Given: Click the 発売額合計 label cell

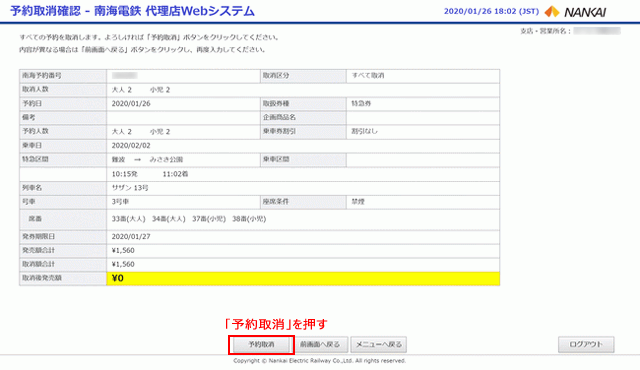Looking at the screenshot, I should point(63,250).
